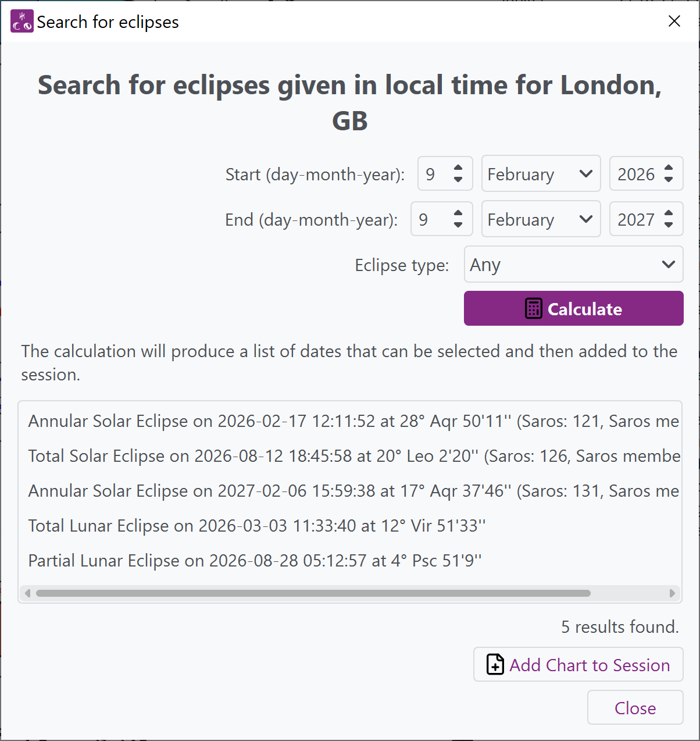Decrement the end year 2027 spinner
This screenshot has height=741, width=700.
[670, 225]
